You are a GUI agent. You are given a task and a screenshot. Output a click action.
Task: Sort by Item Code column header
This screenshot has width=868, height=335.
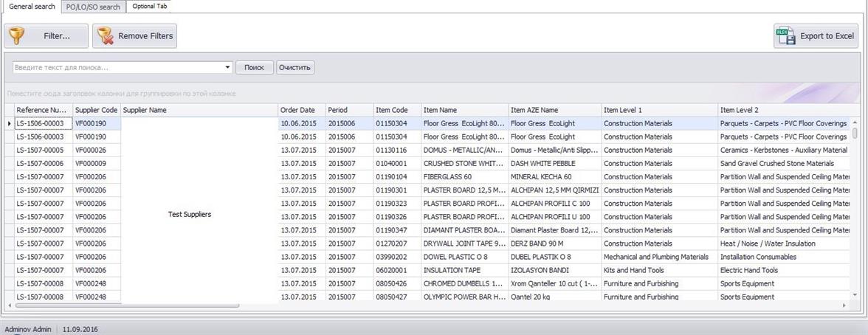click(x=396, y=110)
